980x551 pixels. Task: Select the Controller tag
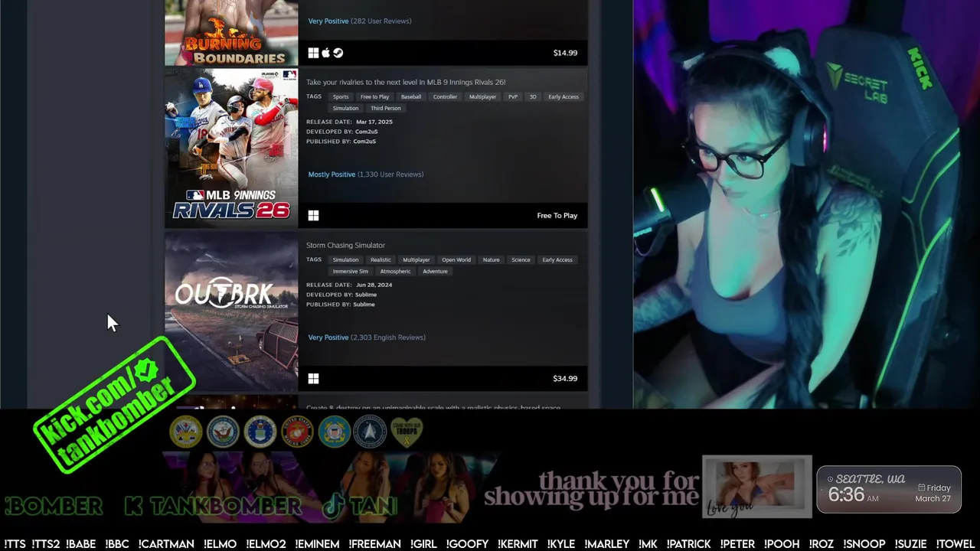pyautogui.click(x=445, y=97)
